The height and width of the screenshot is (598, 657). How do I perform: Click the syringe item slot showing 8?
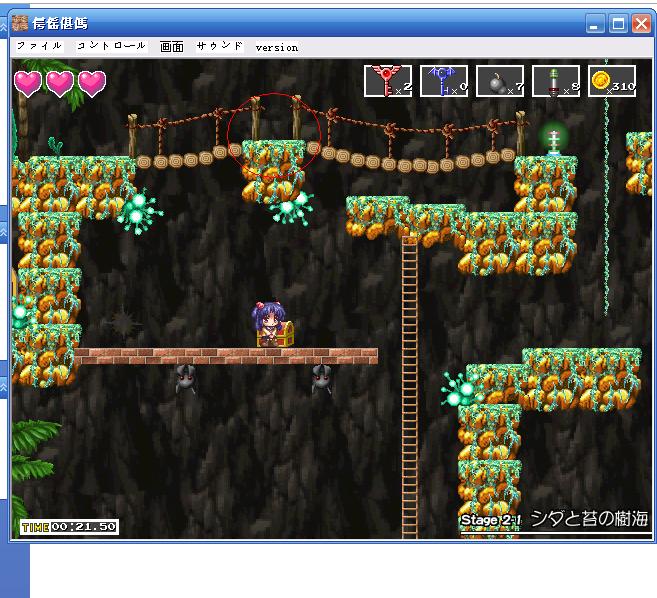coord(556,81)
